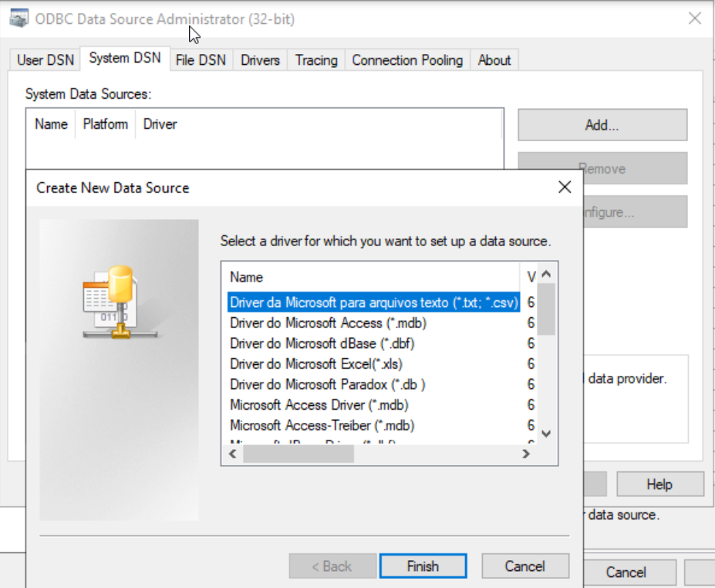
Task: Select Driver do Microsoft Paradox (*.db )
Action: coord(327,384)
